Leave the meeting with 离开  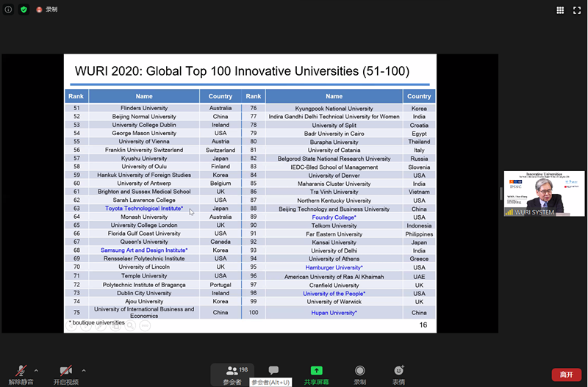566,375
